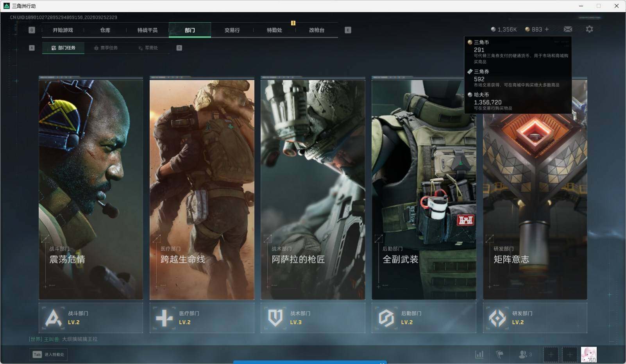This screenshot has width=626, height=364.
Task: Click the 战斗部门 emblem icon
Action: [x=53, y=318]
